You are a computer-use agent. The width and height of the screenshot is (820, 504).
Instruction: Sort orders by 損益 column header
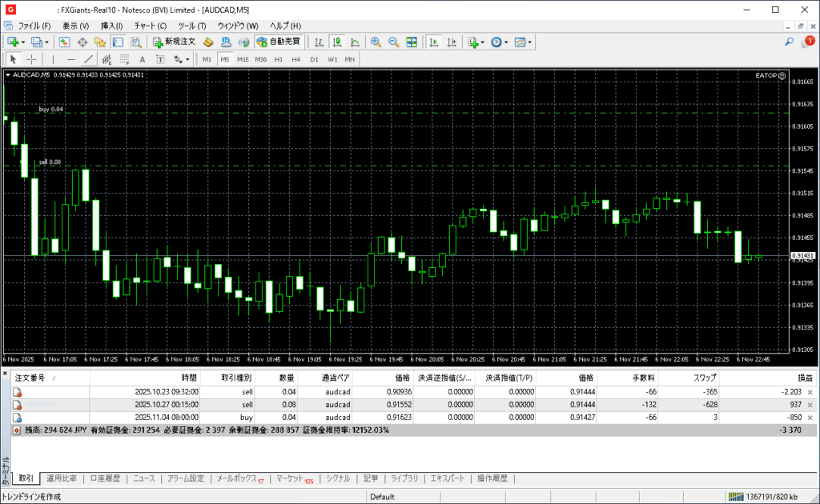(805, 378)
